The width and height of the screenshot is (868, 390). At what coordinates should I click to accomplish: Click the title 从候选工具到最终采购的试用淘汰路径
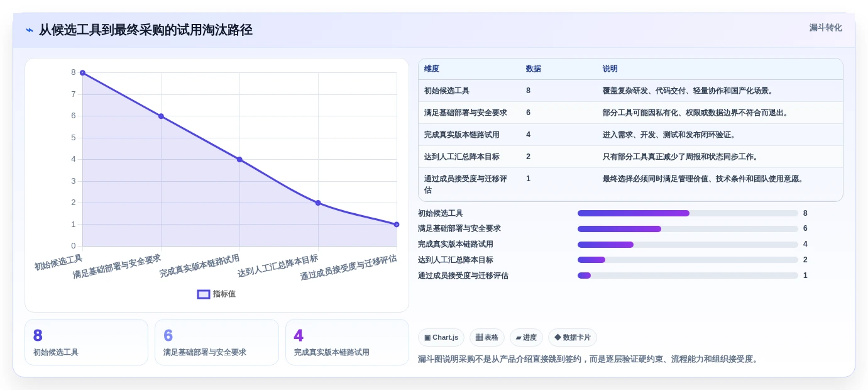pos(146,30)
